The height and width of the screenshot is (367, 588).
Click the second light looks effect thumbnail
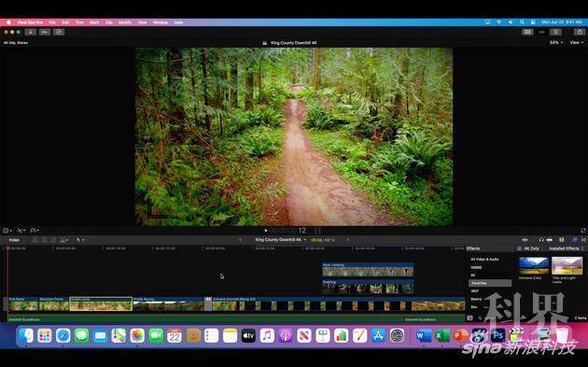[x=567, y=266]
